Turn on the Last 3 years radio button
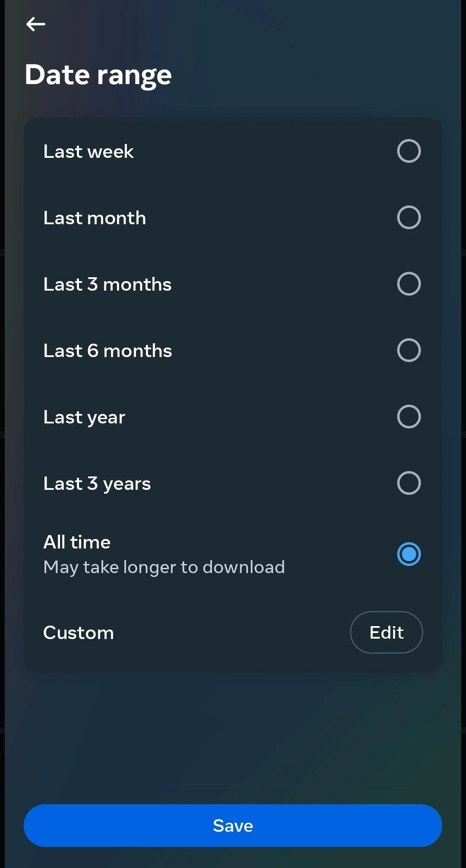 coord(409,483)
